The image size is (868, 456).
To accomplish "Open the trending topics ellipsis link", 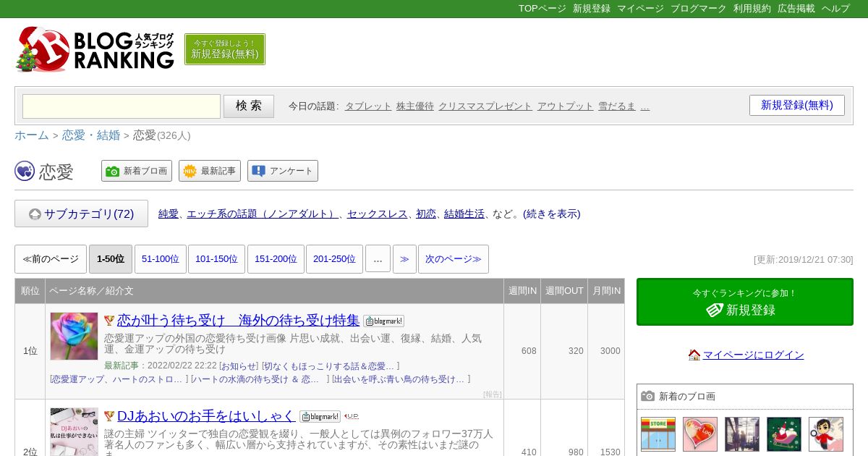I will (645, 106).
